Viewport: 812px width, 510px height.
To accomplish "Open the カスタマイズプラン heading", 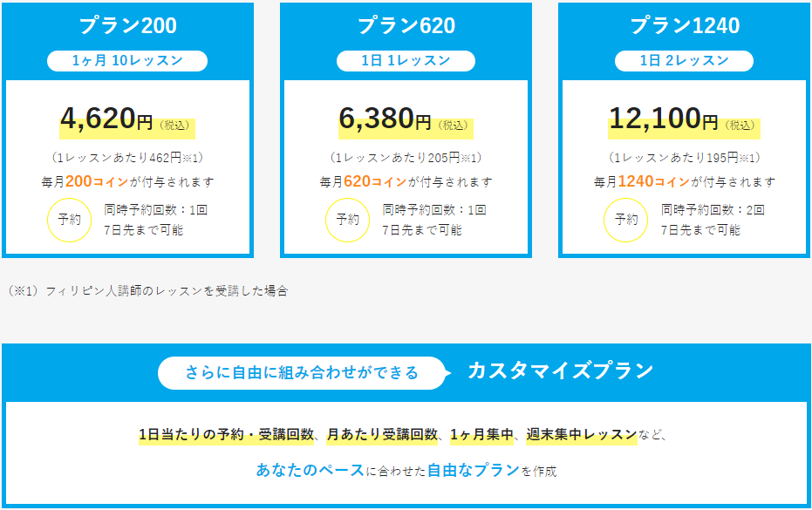I will 561,371.
